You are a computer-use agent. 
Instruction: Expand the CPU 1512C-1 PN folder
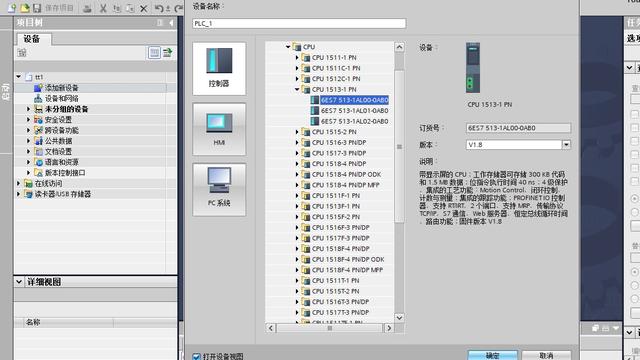coord(297,79)
